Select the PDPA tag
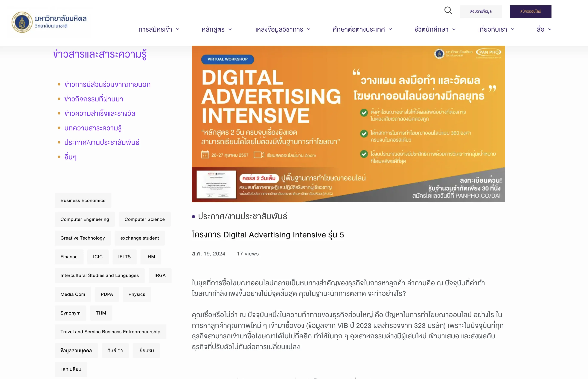The width and height of the screenshot is (588, 379). click(107, 294)
